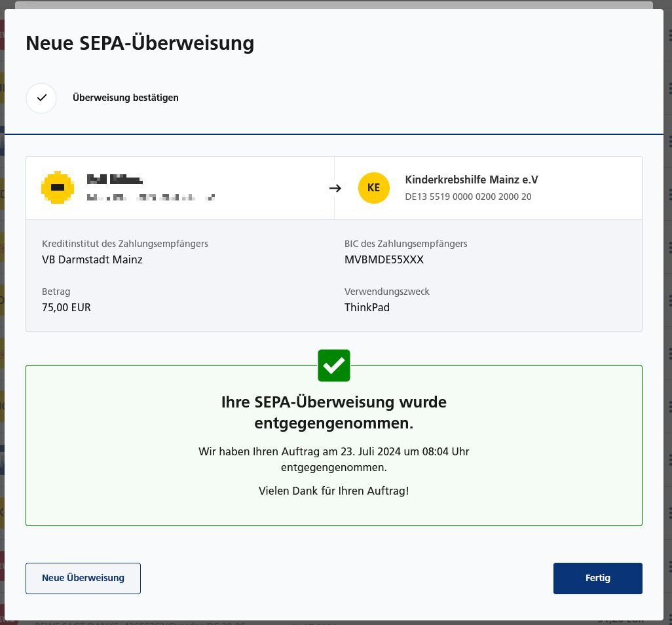This screenshot has width=672, height=625.
Task: Start a new transfer via Neue Überweisung
Action: (83, 578)
